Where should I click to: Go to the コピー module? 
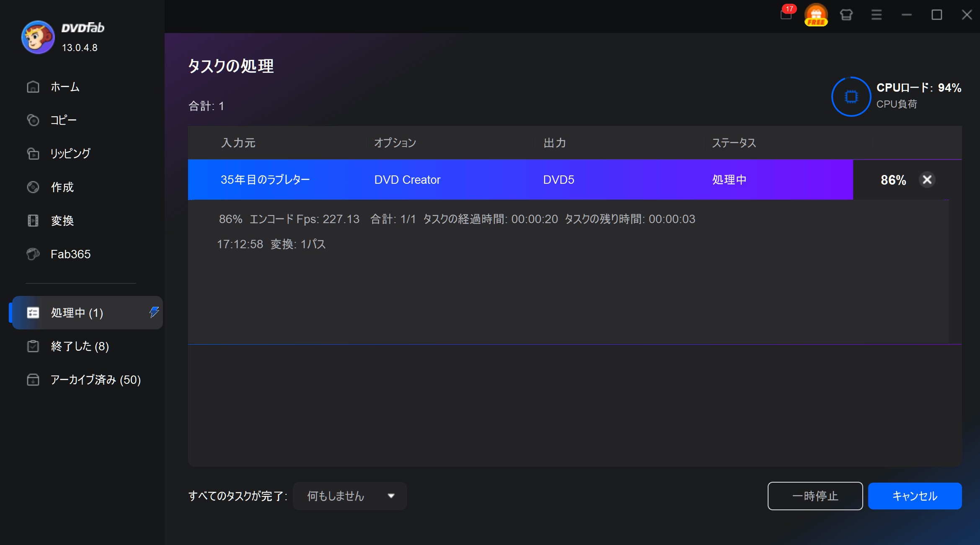[63, 120]
